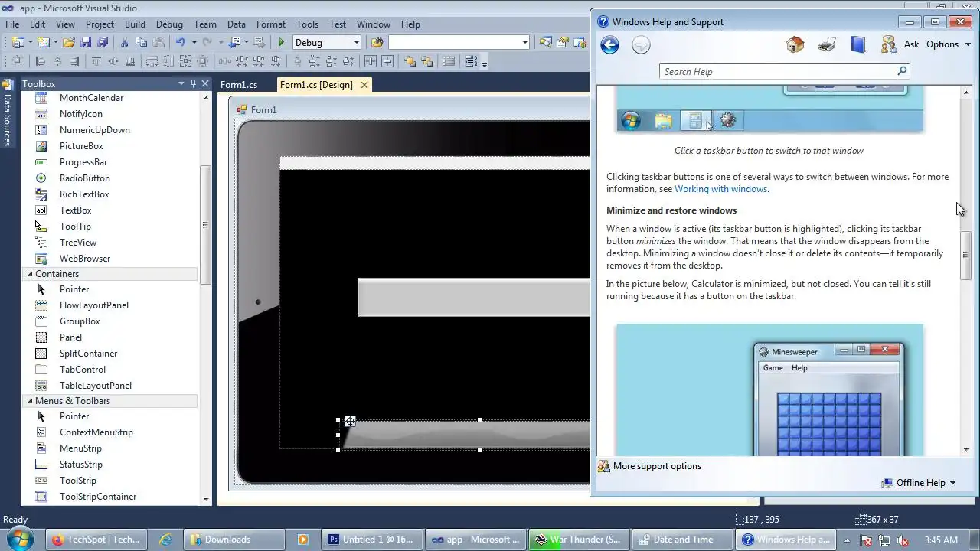Click the Bring to Front icon
Viewport: 980px width, 551px height.
coord(410,62)
